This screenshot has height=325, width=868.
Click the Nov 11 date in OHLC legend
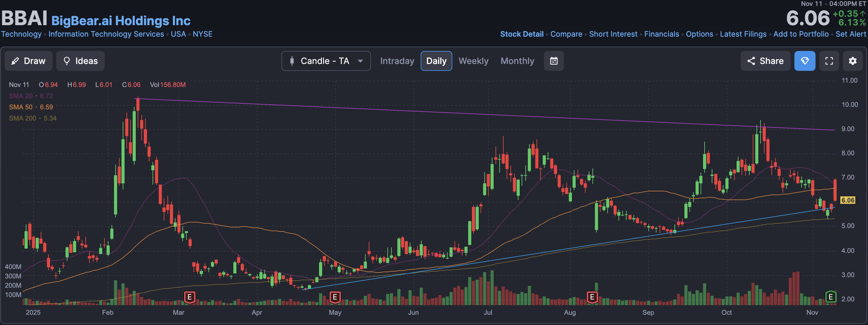19,85
